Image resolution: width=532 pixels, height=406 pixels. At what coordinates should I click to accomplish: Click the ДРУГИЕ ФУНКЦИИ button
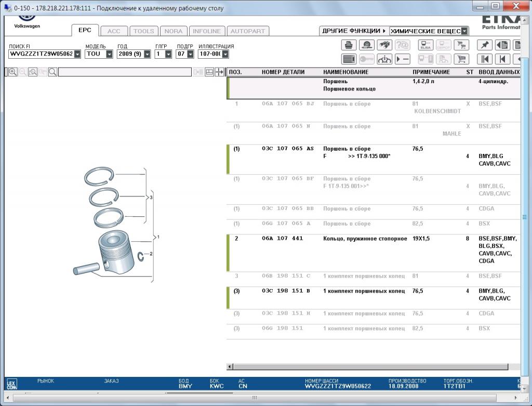click(354, 31)
